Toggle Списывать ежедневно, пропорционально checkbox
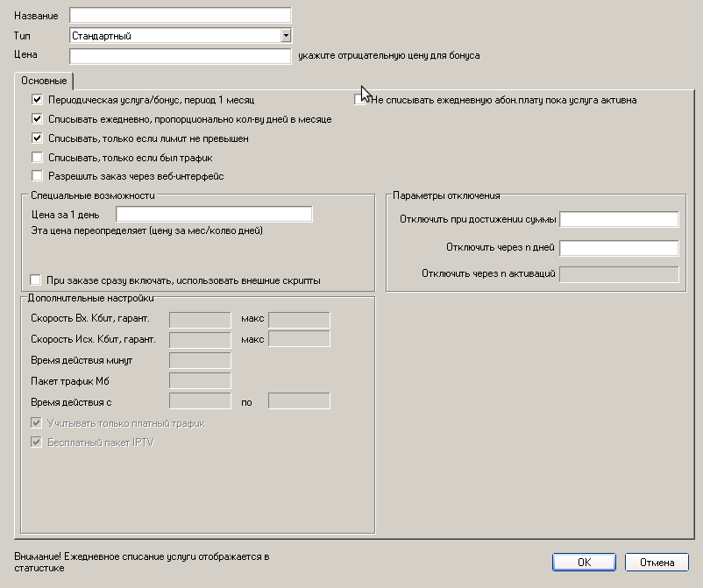This screenshot has height=588, width=703. (37, 119)
